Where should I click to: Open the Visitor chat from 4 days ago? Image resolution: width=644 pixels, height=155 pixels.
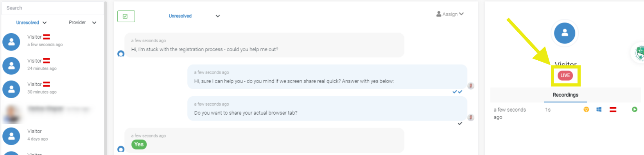(x=53, y=135)
